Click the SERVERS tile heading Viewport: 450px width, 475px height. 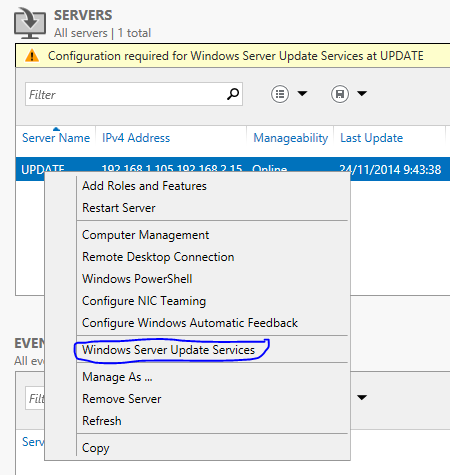point(83,15)
